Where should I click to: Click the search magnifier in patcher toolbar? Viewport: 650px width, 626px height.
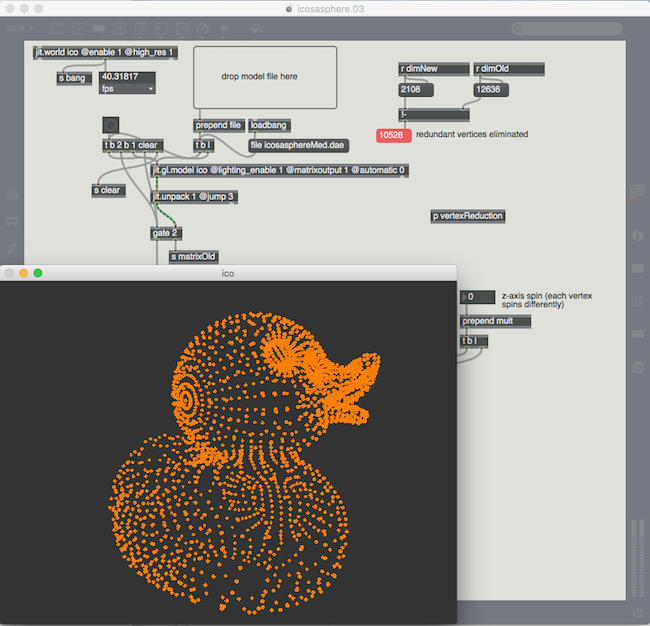517,29
